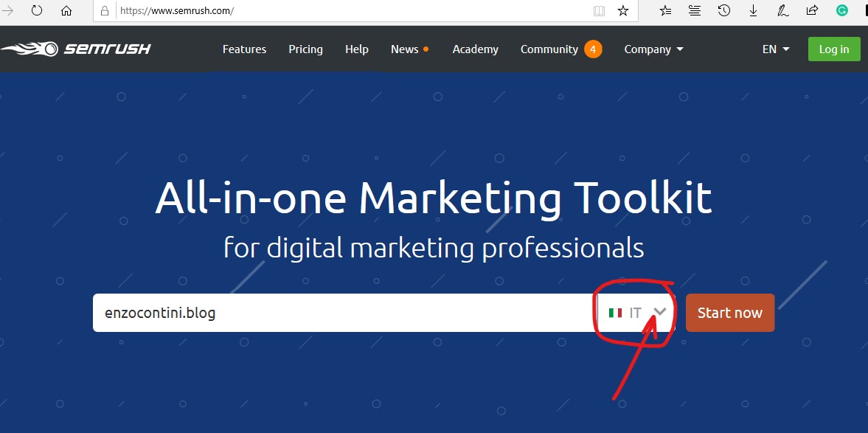The height and width of the screenshot is (433, 868).
Task: Open the reading list icon
Action: point(695,10)
